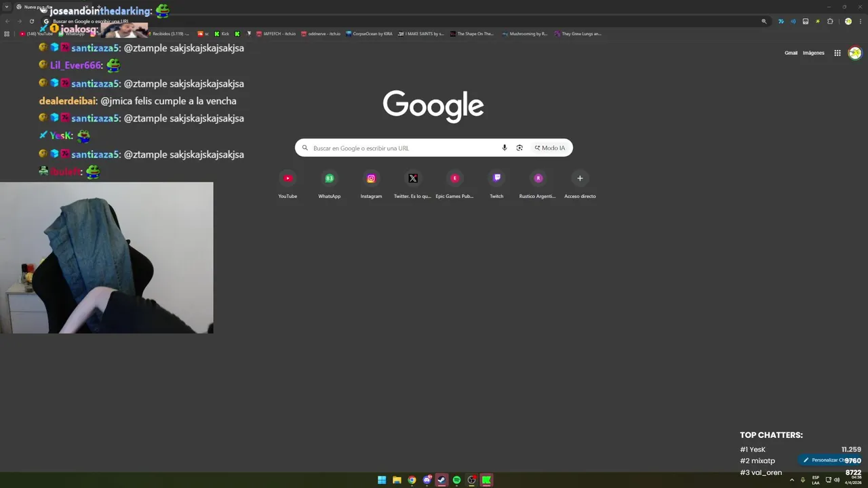Open the CorpseOcean by KIRA bookmark

(369, 33)
